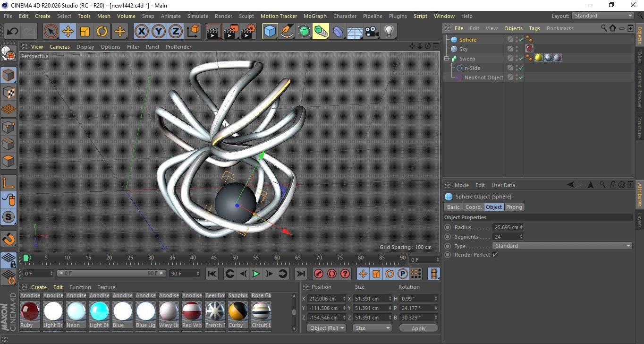Click the Cube primitive icon
The width and height of the screenshot is (644, 344).
click(270, 32)
